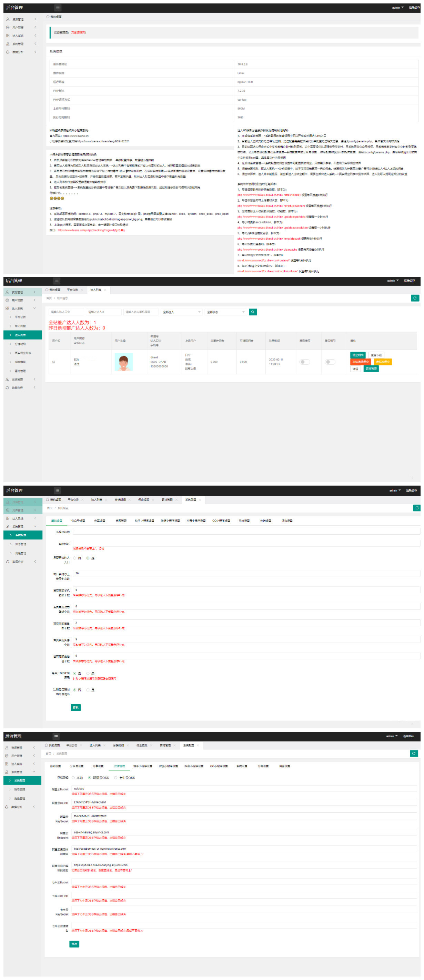Click the 资源管理 sidebar icon in the top dashboard
Viewport: 424px width, 980px height.
[x=8, y=19]
